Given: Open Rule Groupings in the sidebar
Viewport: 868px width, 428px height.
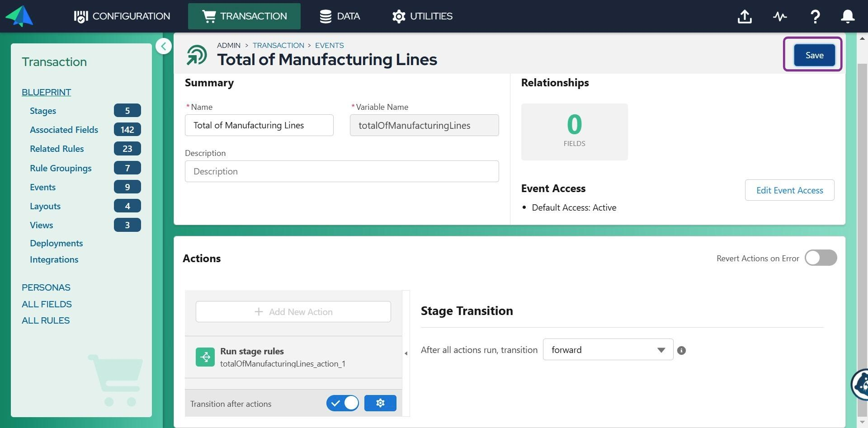Looking at the screenshot, I should (x=61, y=168).
